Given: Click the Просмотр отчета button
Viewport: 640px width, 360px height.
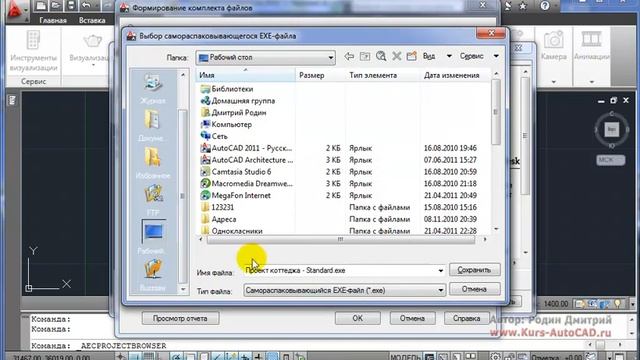Looking at the screenshot, I should point(180,318).
